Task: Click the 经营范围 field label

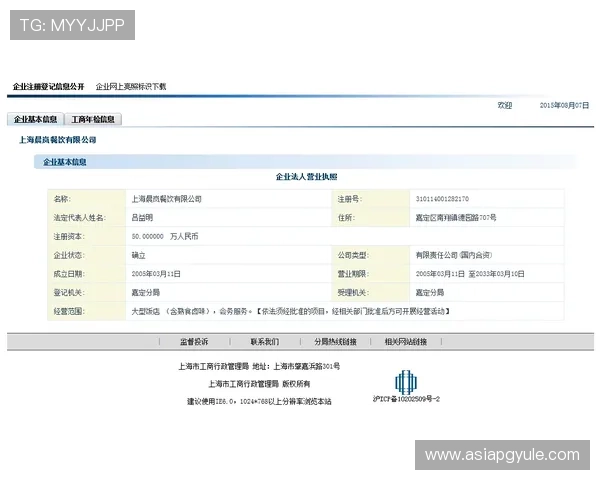Action: [69, 312]
